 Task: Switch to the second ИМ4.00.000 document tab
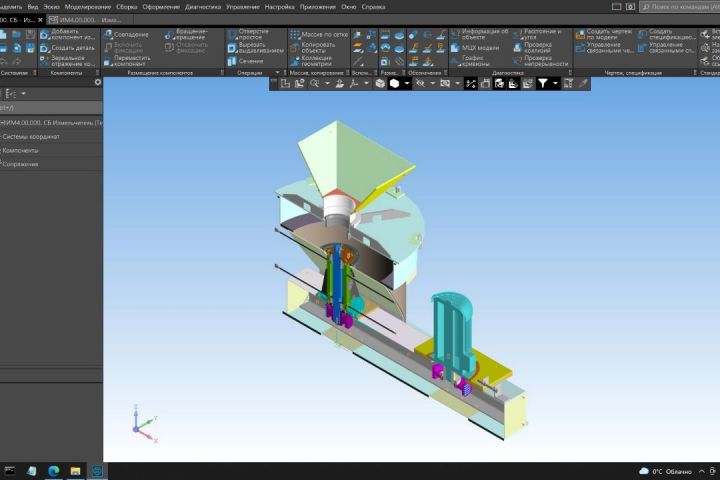click(x=90, y=20)
